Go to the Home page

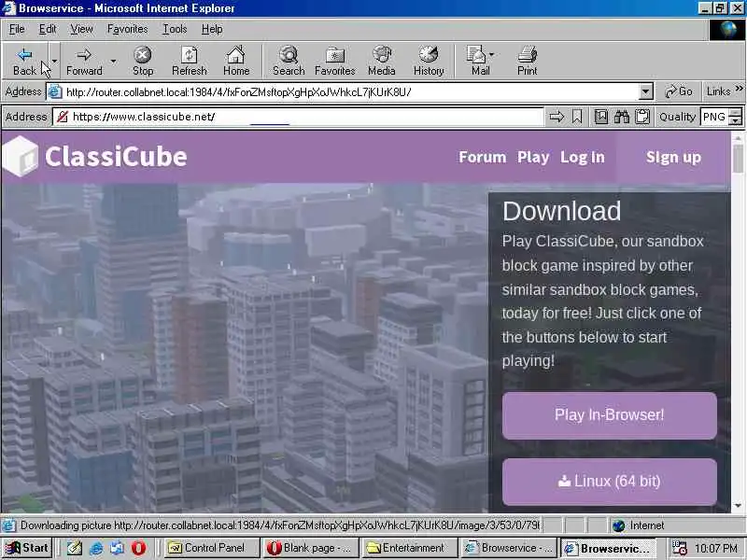click(x=236, y=61)
